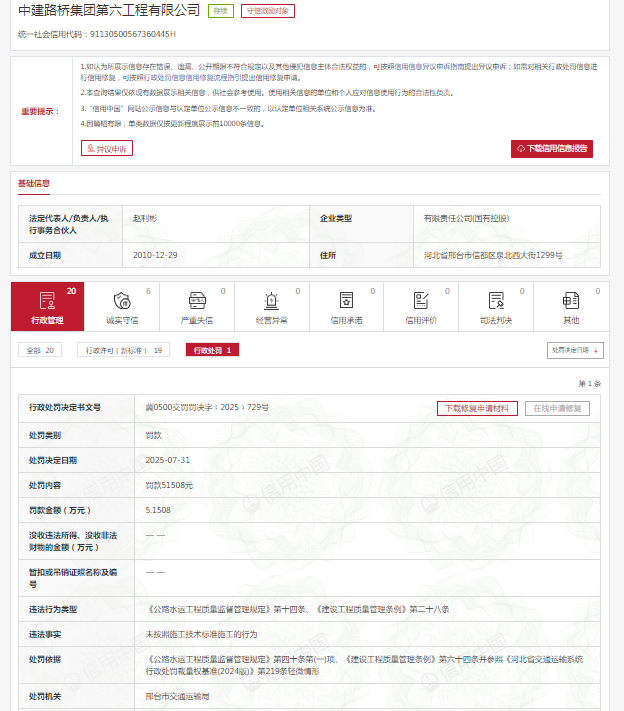Click the address 河北省邢台市信都区泉北西大街1299号
Viewport: 624px width, 711px height.
tap(493, 255)
